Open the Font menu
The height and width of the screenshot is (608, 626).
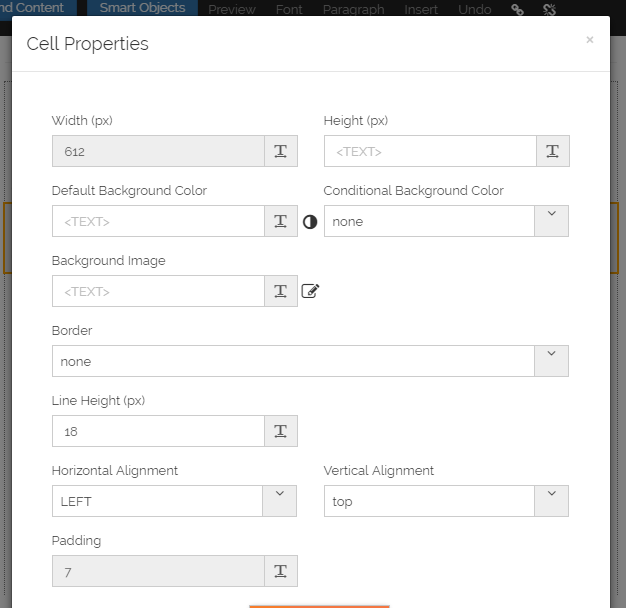coord(289,9)
